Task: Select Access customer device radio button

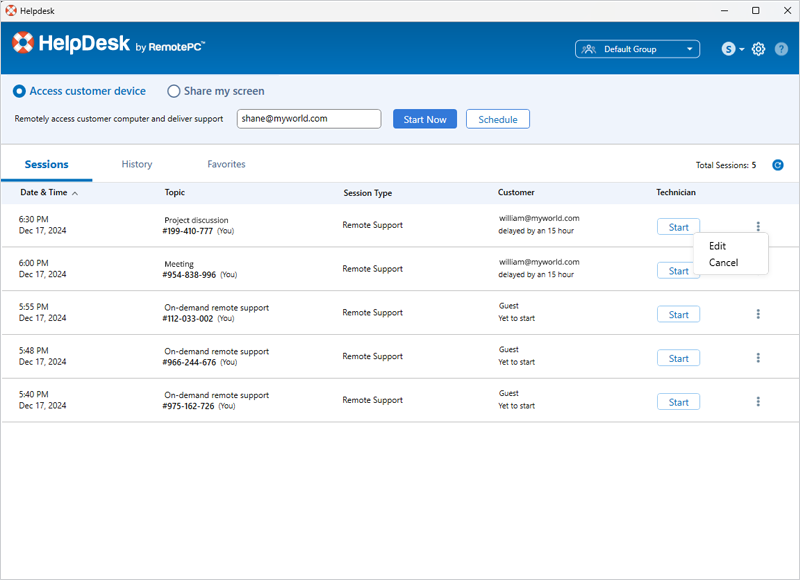Action: [x=19, y=91]
